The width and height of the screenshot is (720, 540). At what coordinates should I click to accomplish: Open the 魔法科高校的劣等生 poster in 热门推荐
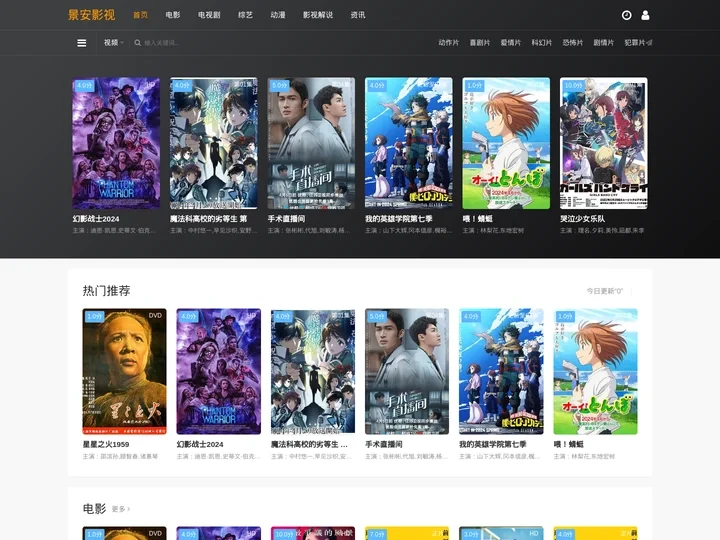tap(313, 371)
